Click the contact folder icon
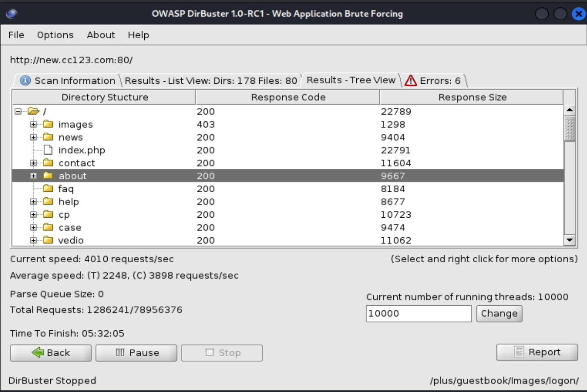 click(48, 163)
